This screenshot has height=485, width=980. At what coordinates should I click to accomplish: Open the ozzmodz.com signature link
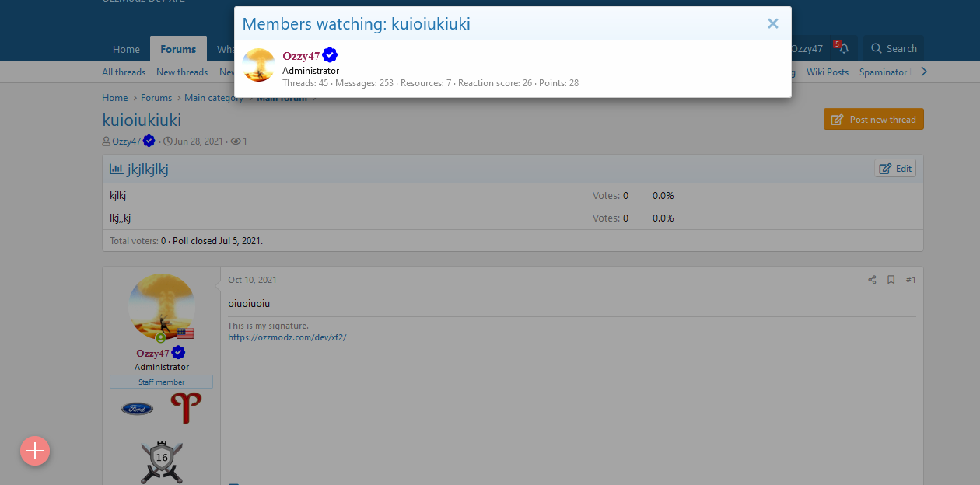click(x=287, y=338)
